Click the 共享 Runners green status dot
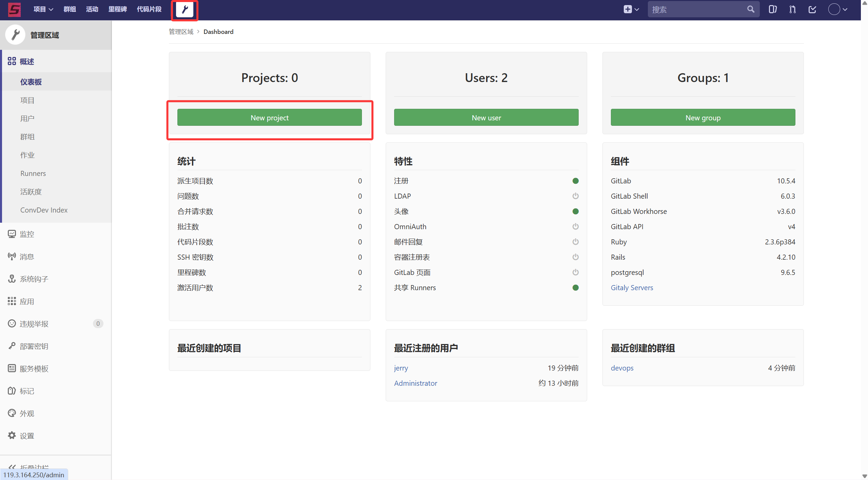Screen dimensions: 868x480 (x=575, y=287)
